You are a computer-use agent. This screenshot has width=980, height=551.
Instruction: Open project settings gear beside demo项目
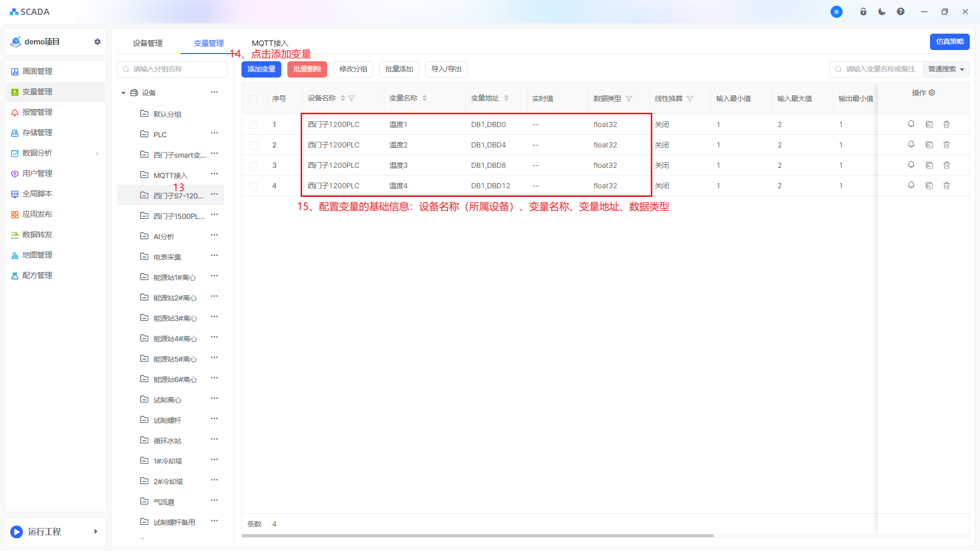click(97, 42)
